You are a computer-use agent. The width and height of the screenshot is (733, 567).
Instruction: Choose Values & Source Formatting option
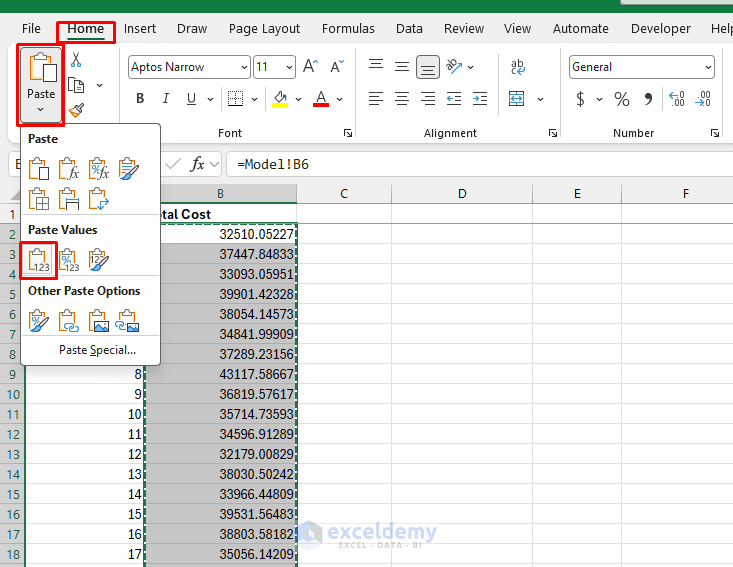(x=98, y=260)
